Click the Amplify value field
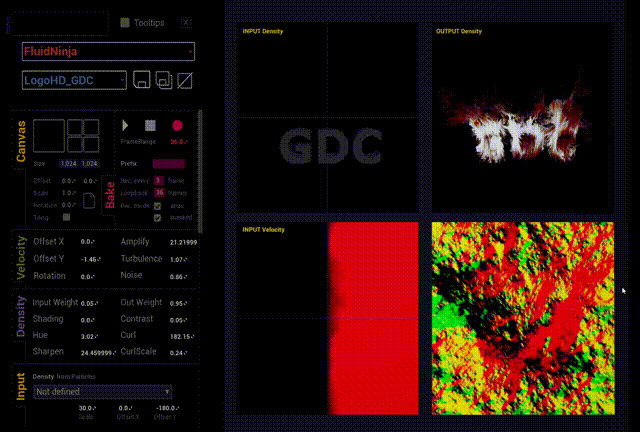This screenshot has width=640, height=432. click(x=182, y=242)
